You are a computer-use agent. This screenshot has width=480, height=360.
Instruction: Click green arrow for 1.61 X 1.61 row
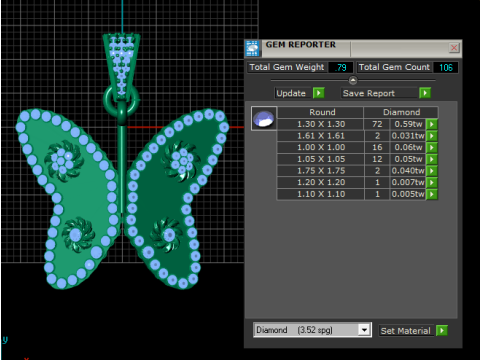point(432,136)
